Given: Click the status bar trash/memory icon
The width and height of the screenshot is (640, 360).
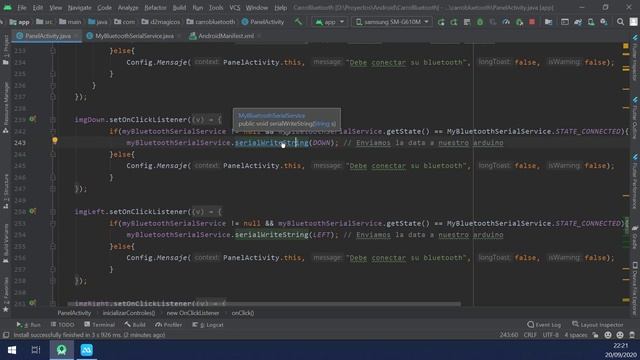Looking at the screenshot, I should tap(632, 335).
